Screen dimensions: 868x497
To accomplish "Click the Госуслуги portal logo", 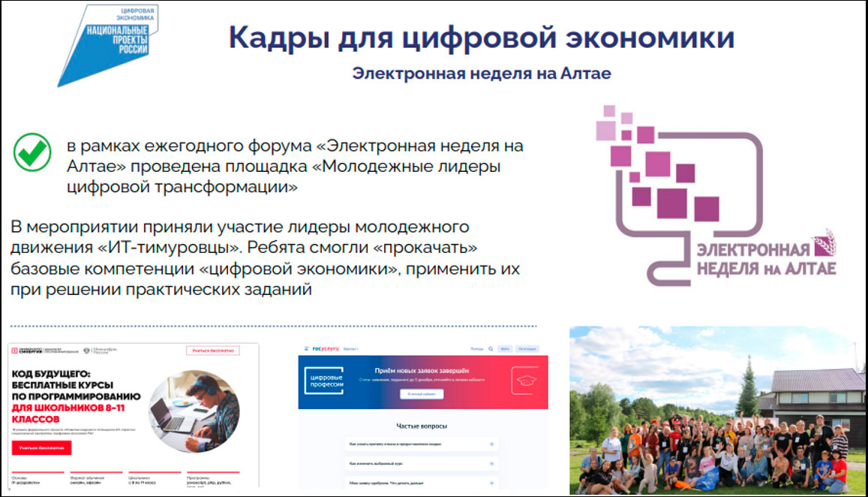I will point(327,349).
